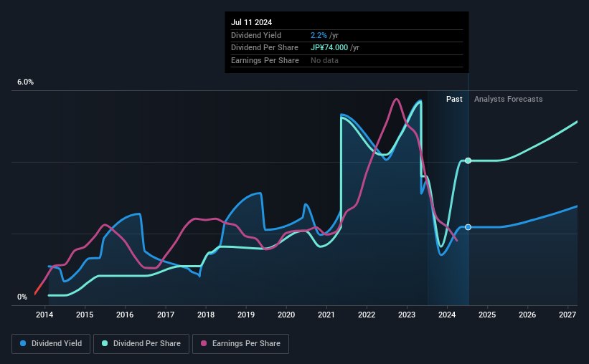This screenshot has width=589, height=364.
Task: Select the Analysts Forecasts label
Action: (508, 99)
